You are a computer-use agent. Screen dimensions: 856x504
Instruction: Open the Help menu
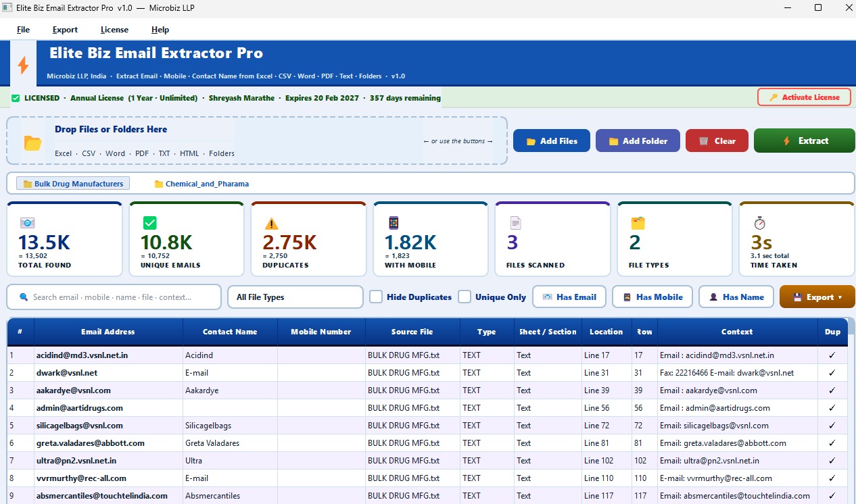tap(160, 30)
